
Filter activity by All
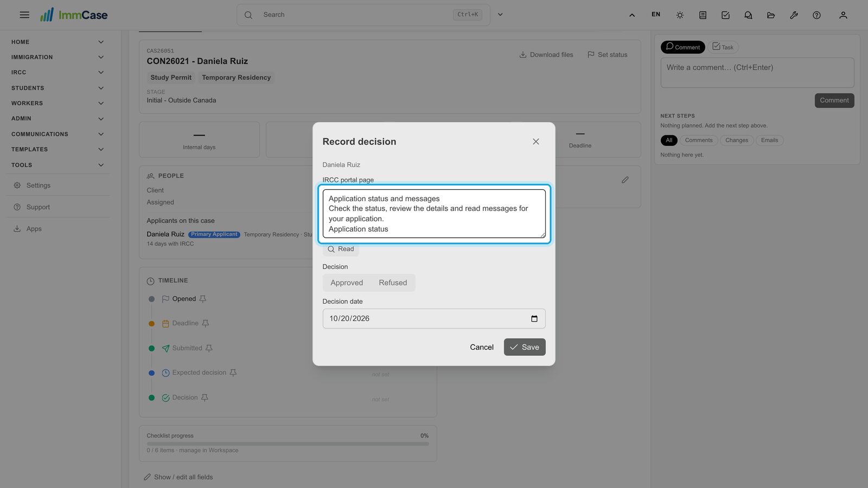(x=669, y=140)
